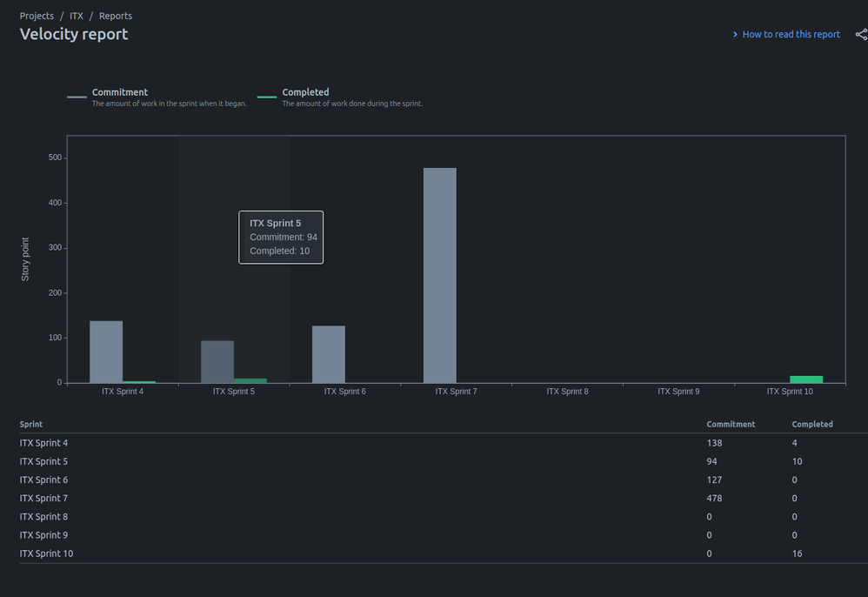
Task: Click ITX Sprint 10 completed green bar
Action: (x=806, y=379)
